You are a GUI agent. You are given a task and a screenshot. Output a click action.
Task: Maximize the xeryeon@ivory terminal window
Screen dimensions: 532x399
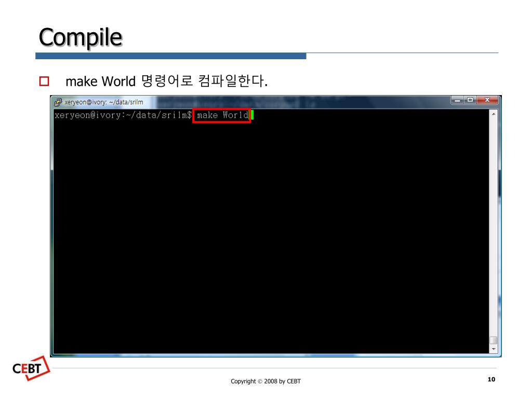pyautogui.click(x=470, y=100)
